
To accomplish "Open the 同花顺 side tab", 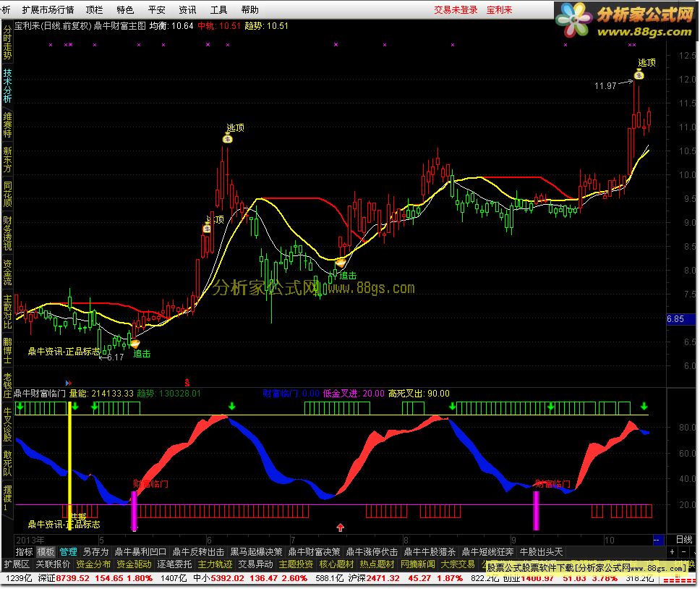I will [7, 194].
